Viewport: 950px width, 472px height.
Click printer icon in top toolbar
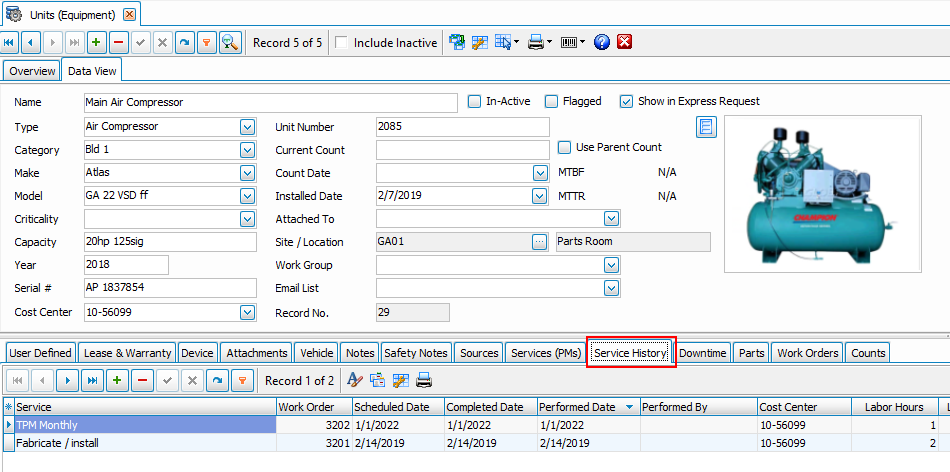536,42
